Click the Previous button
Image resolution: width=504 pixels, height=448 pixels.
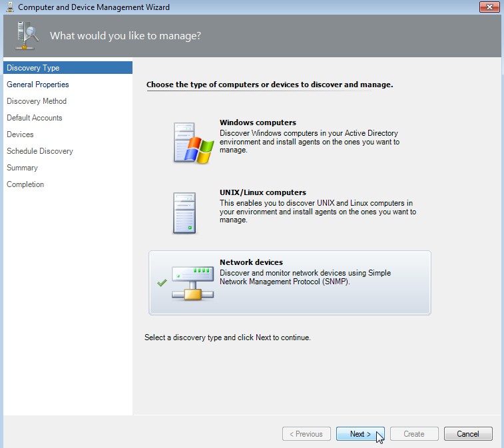(306, 434)
